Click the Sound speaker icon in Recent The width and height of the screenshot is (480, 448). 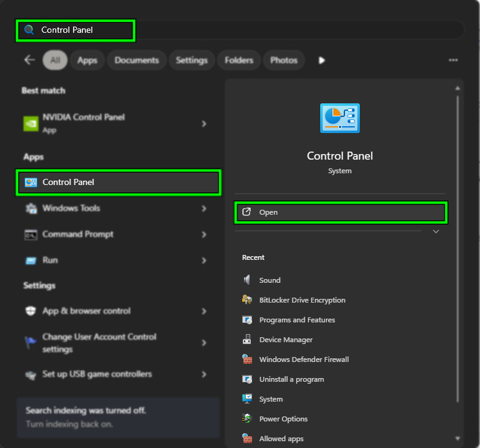247,280
